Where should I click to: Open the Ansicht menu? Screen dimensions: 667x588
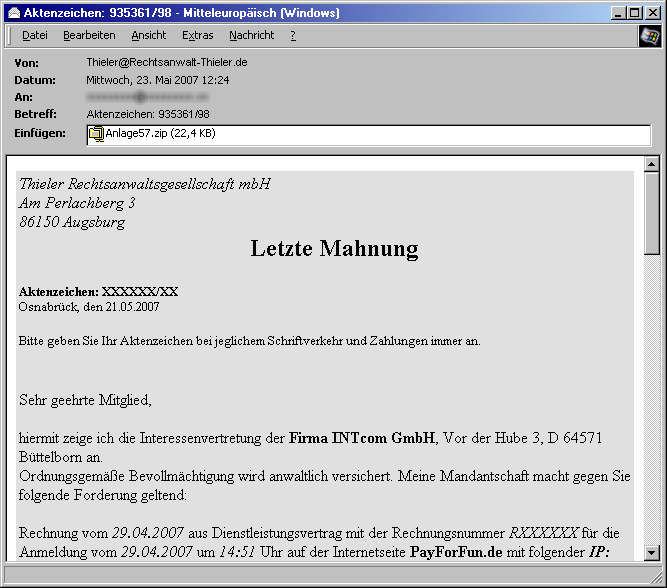[x=148, y=35]
